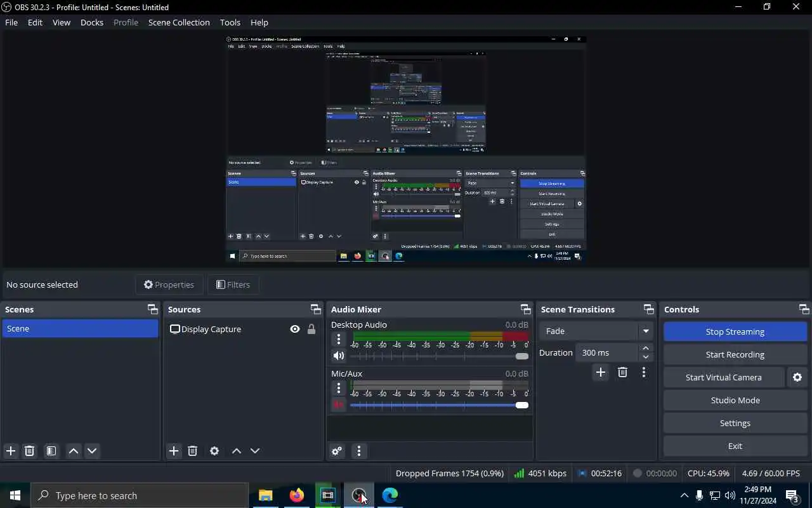Show hidden system tray icons chevron

coord(684,495)
